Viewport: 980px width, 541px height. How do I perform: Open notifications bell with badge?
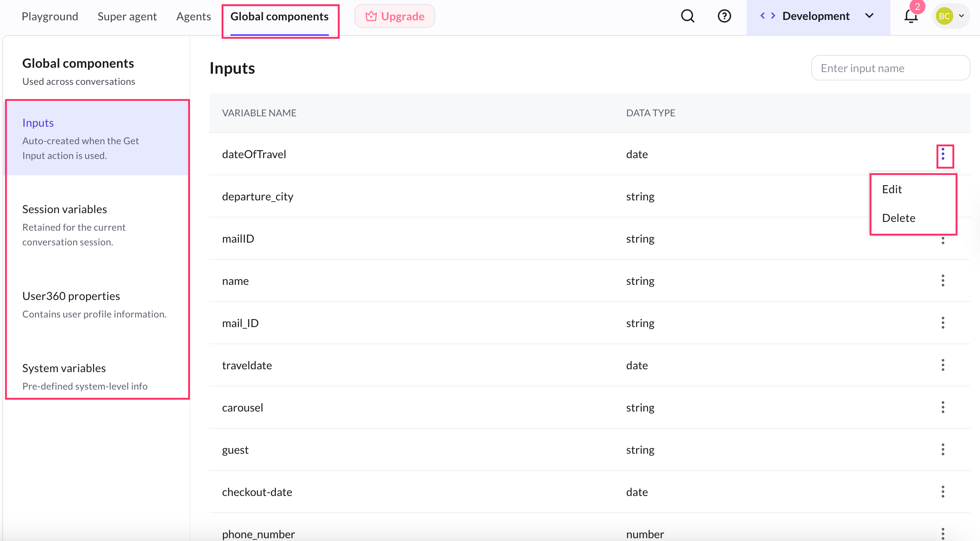[x=911, y=16]
